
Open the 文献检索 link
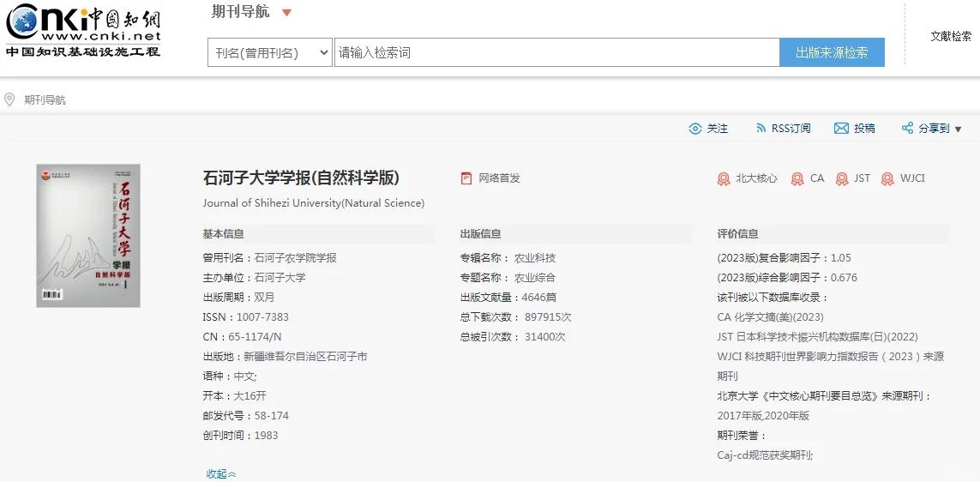[x=951, y=36]
